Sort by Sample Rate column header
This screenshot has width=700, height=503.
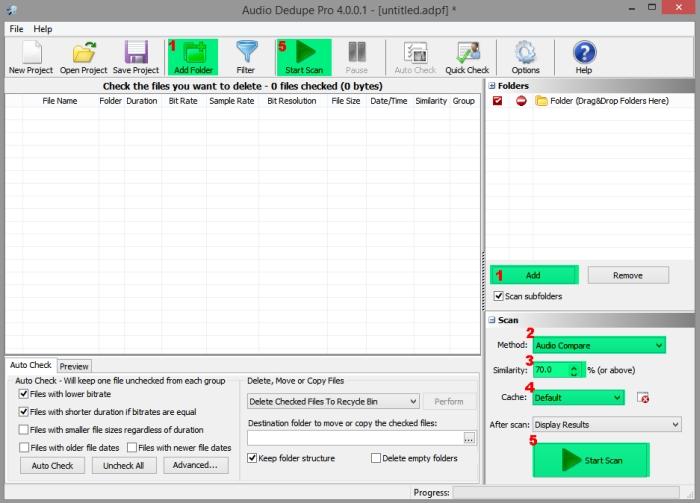point(232,101)
